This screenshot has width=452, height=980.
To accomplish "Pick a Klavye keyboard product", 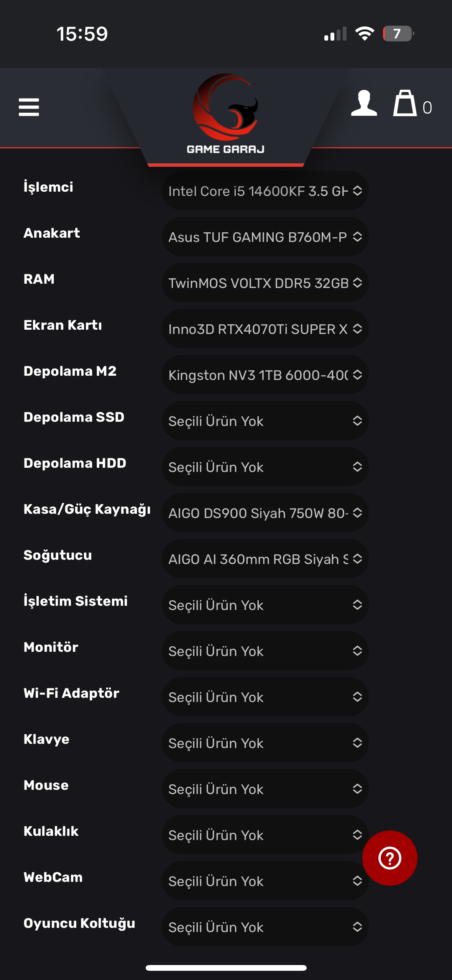I will (x=265, y=743).
